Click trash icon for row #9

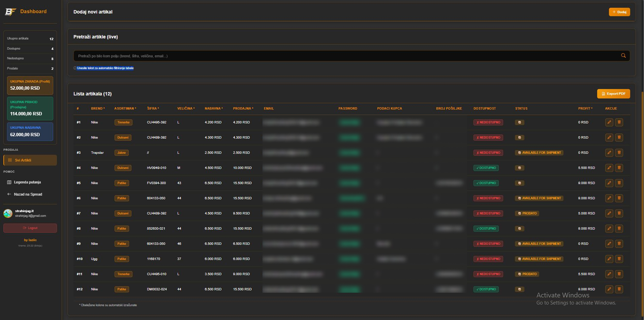click(619, 244)
